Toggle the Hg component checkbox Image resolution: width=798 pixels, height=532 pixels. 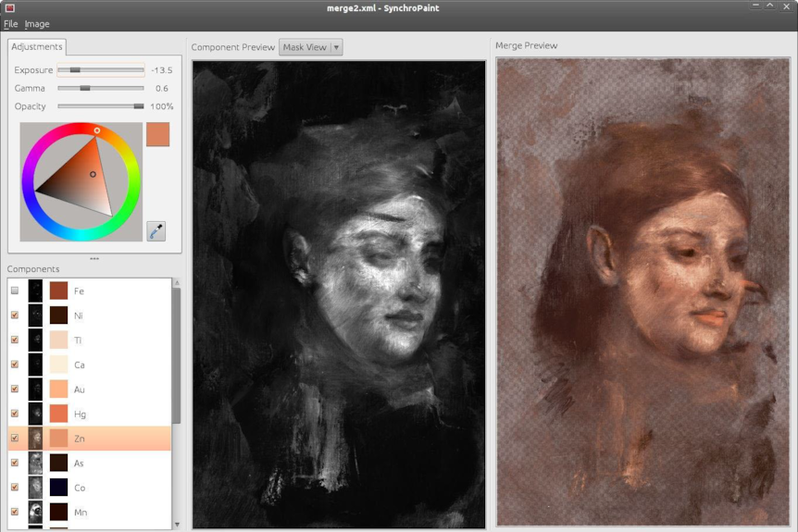[15, 414]
